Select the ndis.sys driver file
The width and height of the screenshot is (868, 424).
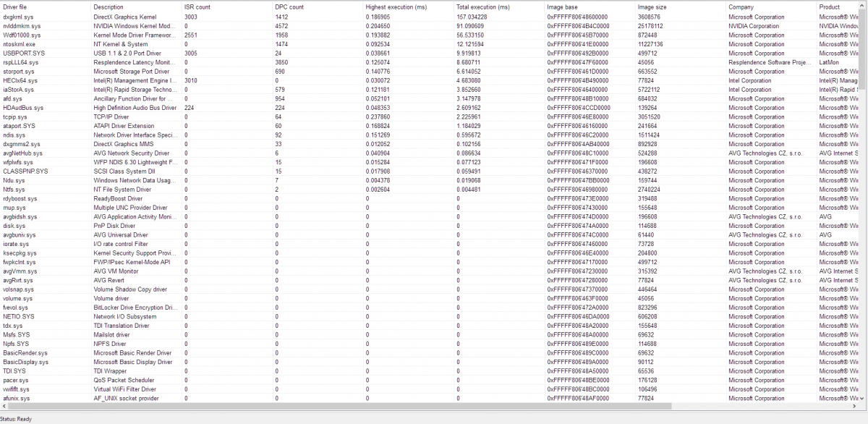coord(14,135)
